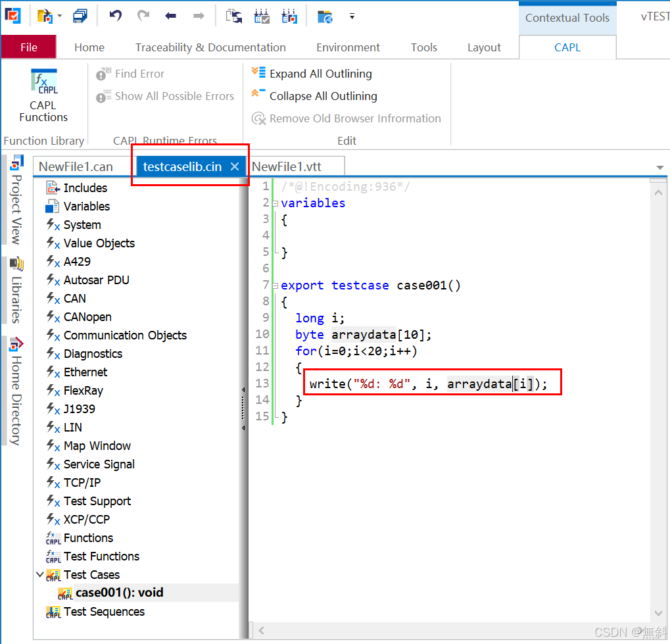Click the folder with globe icon
This screenshot has width=670, height=644.
(x=325, y=16)
